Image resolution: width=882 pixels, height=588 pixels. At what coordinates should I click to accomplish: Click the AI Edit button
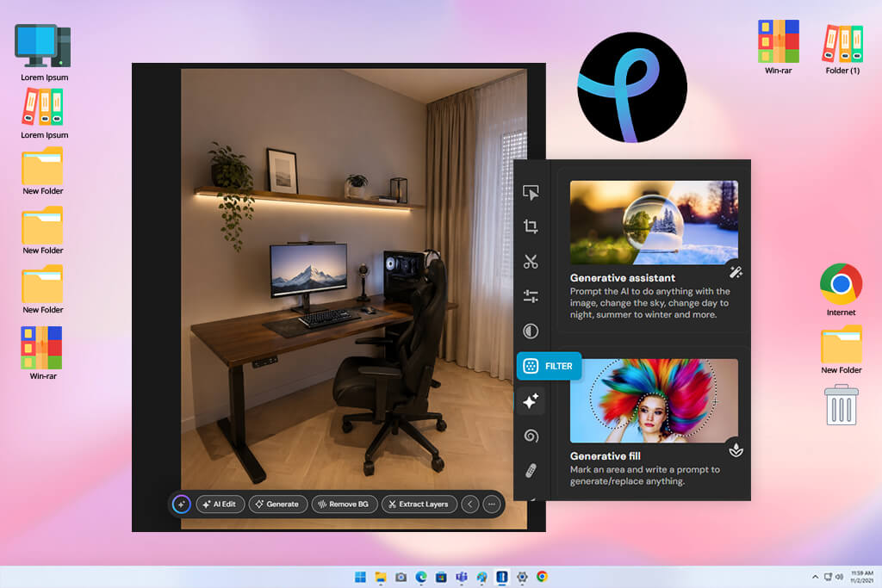(x=220, y=504)
